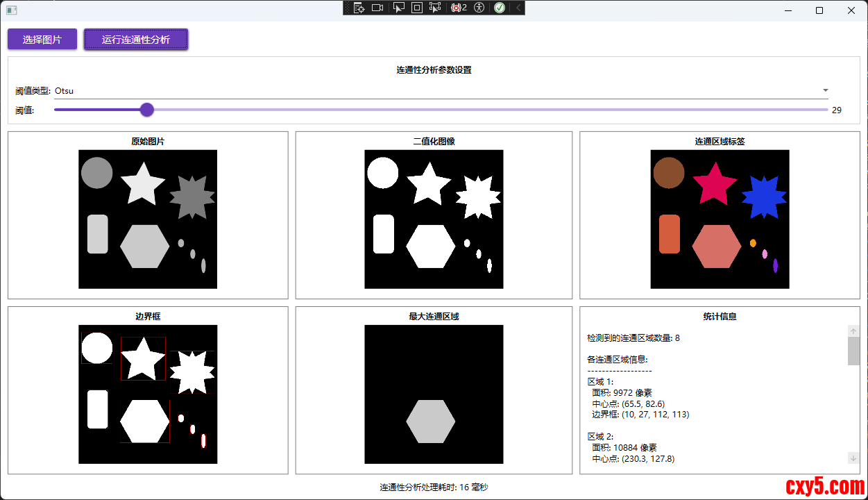Collapse the debug toolbar with left chevron

click(518, 8)
